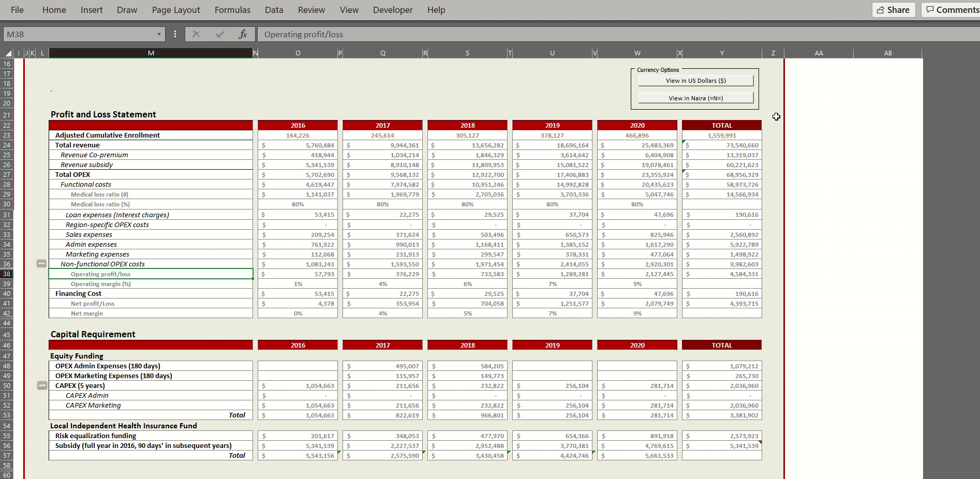The width and height of the screenshot is (980, 479).
Task: Select the Capital Requirement heading
Action: pos(93,334)
